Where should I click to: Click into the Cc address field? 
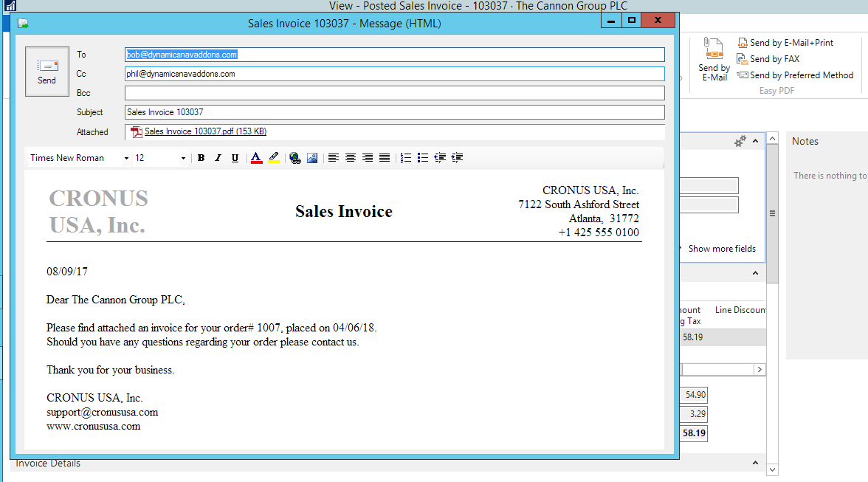click(394, 74)
